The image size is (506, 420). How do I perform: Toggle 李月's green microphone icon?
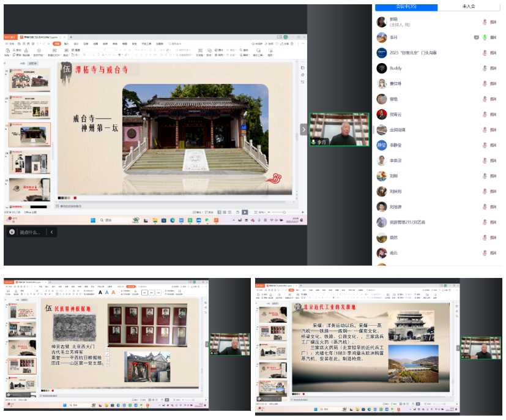pyautogui.click(x=485, y=37)
